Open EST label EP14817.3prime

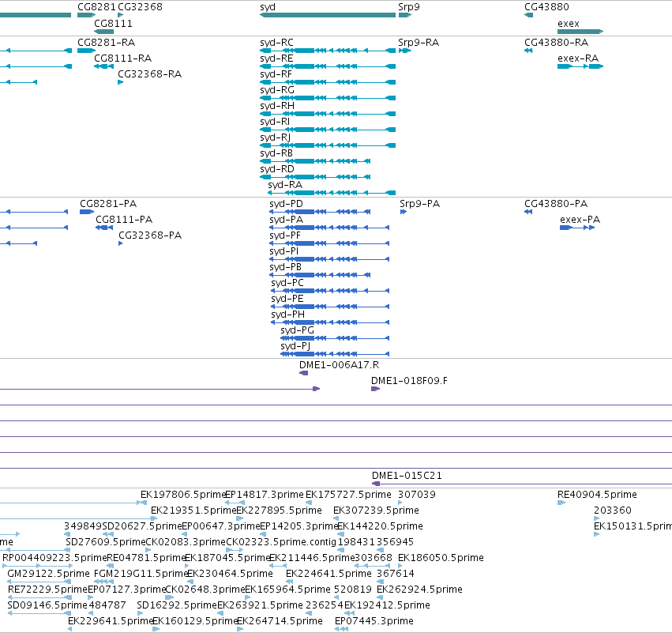coord(264,495)
